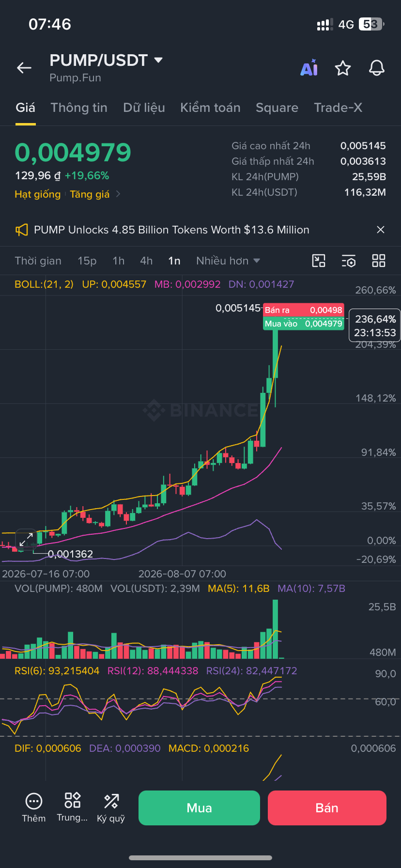401x868 pixels.
Task: Tap the DEA: 0,000390 MACD label
Action: (x=125, y=748)
